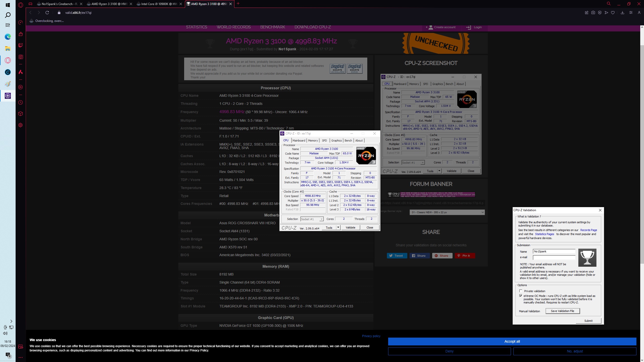The width and height of the screenshot is (644, 362).
Task: Accept all cookies
Action: pos(512,341)
